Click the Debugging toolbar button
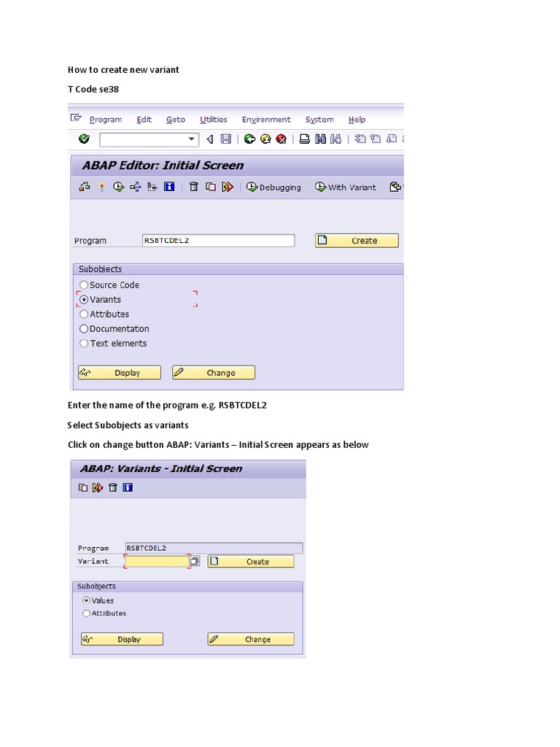The width and height of the screenshot is (560, 747). coord(274,187)
